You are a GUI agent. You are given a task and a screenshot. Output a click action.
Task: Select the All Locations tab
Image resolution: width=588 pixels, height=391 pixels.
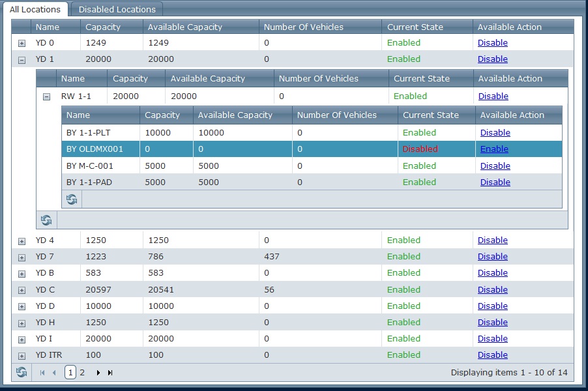point(35,9)
